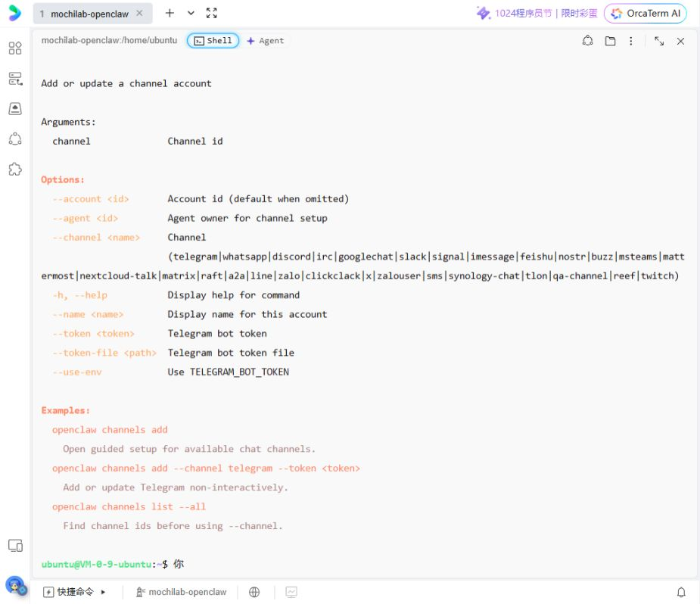The image size is (700, 604).
Task: Open the 1024 programmer festival promotion link
Action: coord(537,13)
